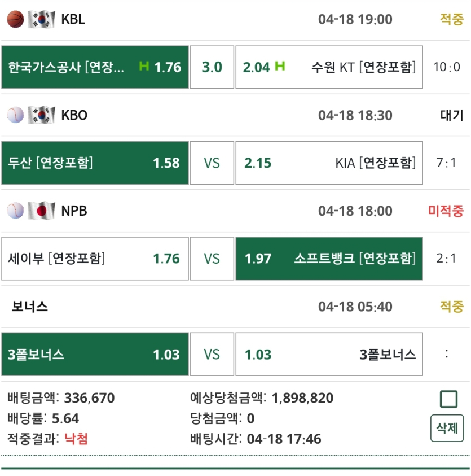
Task: Enable the selection checkbox above 삭제
Action: click(449, 399)
